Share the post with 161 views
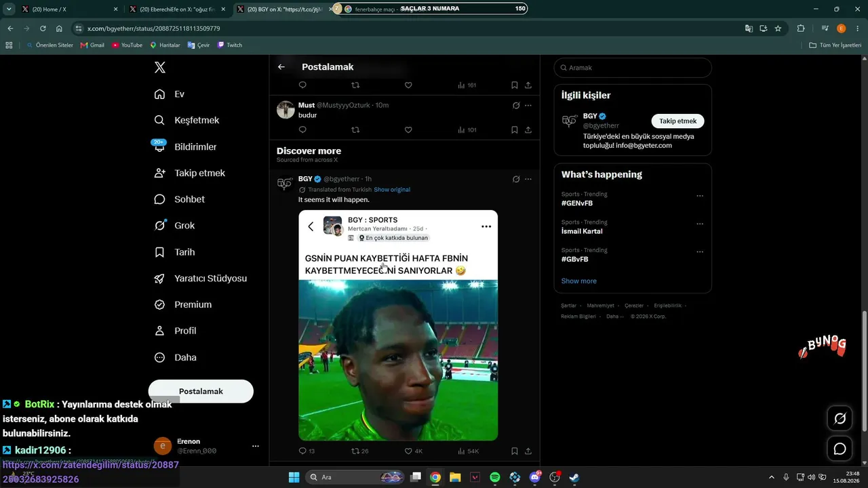The height and width of the screenshot is (488, 868). pos(528,85)
